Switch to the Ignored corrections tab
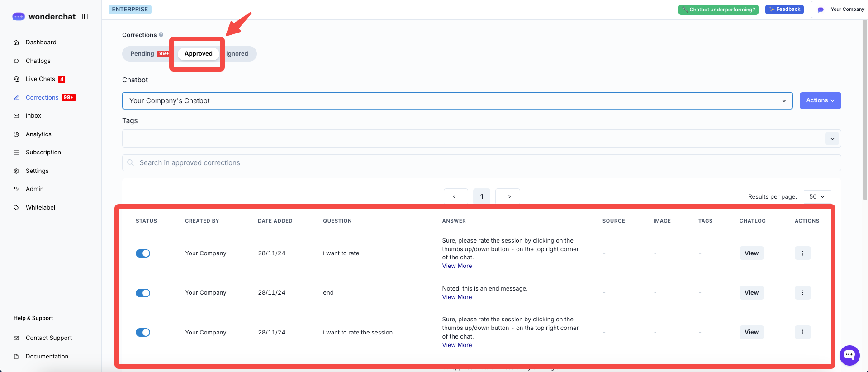The height and width of the screenshot is (372, 868). coord(237,54)
